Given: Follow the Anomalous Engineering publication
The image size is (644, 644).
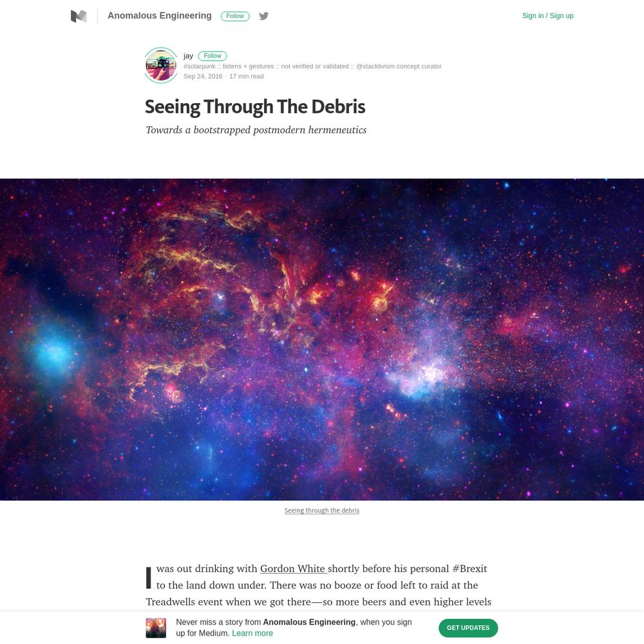Looking at the screenshot, I should pyautogui.click(x=235, y=16).
